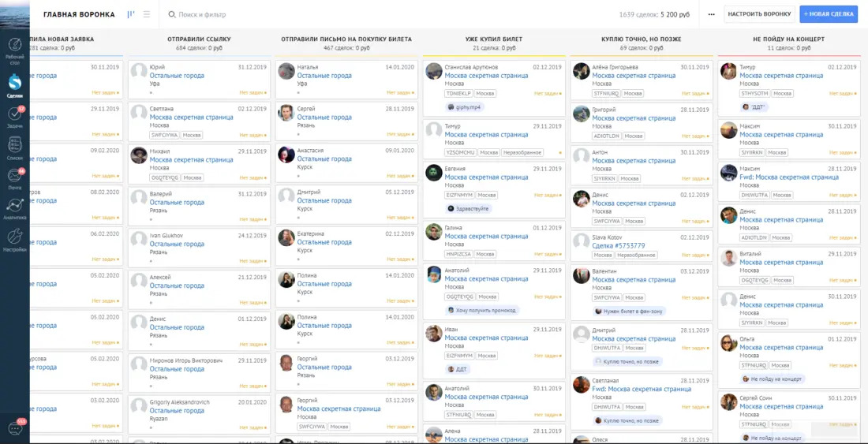The height and width of the screenshot is (444, 868).
Task: Click Ольга's avatar in deal card
Action: tap(729, 343)
